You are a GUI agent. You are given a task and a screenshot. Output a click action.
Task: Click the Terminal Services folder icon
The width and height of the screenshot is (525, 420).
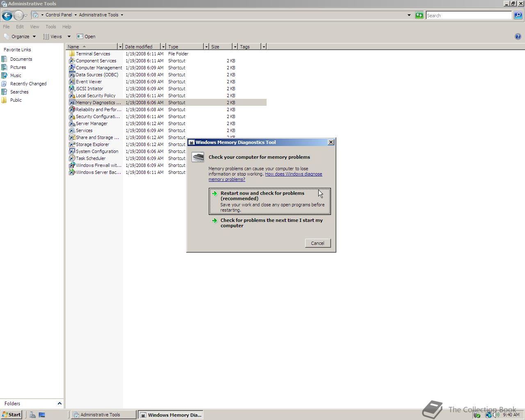(x=72, y=54)
